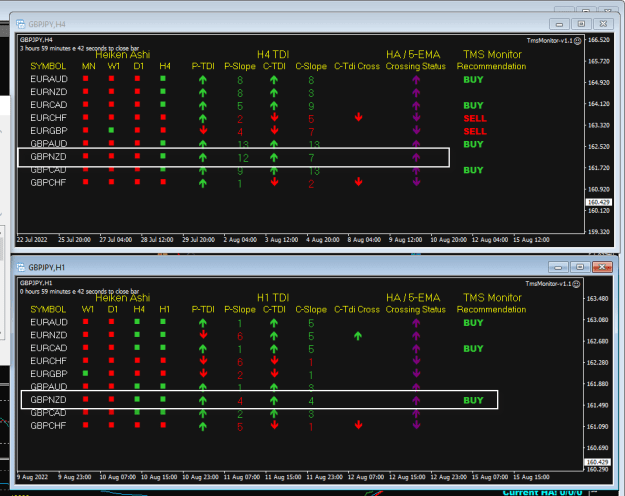Click 'C-Tdi Cross' column header in H4 window
Image resolution: width=625 pixels, height=496 pixels.
point(357,66)
